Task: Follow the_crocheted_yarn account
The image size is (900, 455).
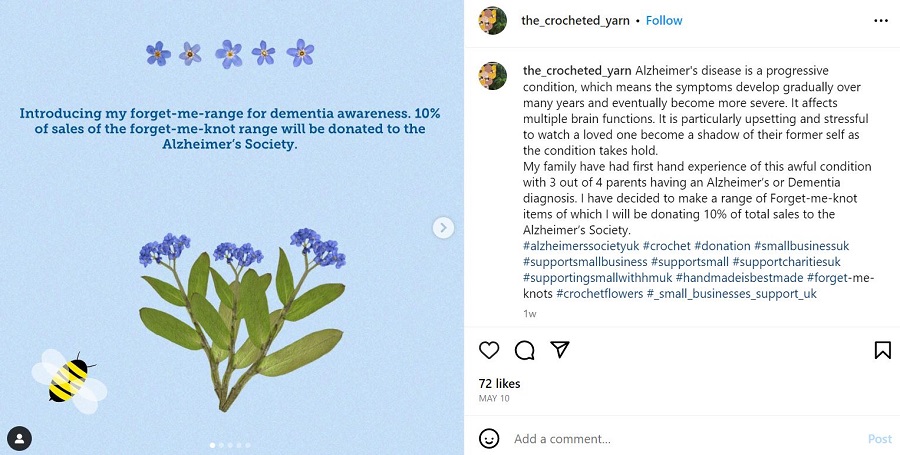Action: tap(664, 21)
